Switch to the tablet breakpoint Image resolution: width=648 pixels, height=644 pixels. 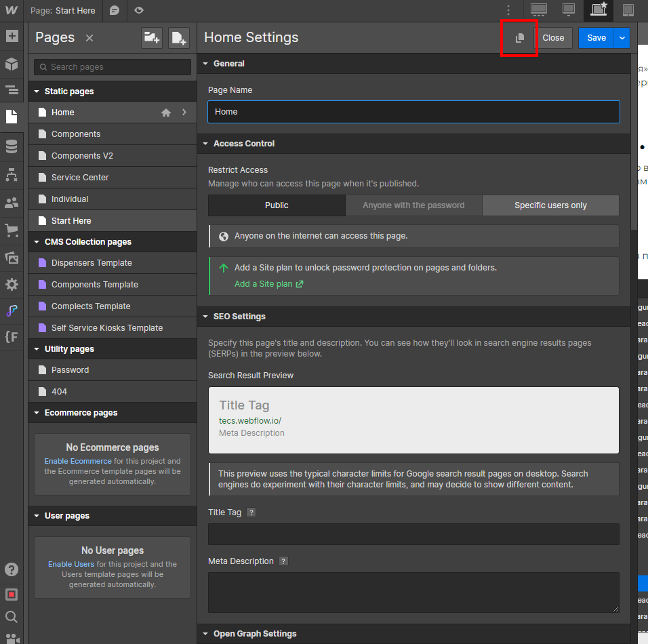(628, 10)
